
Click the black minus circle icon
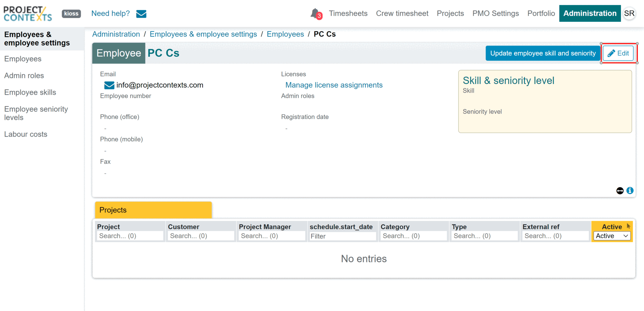620,191
